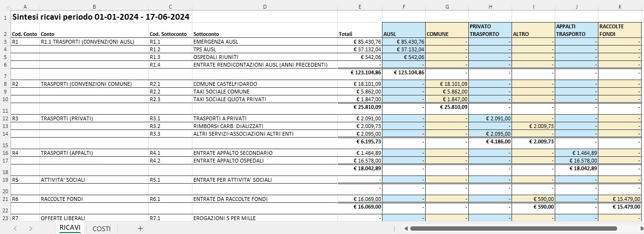The width and height of the screenshot is (644, 234).
Task: Click the horizontal scrollbar thumb
Action: 513,228
